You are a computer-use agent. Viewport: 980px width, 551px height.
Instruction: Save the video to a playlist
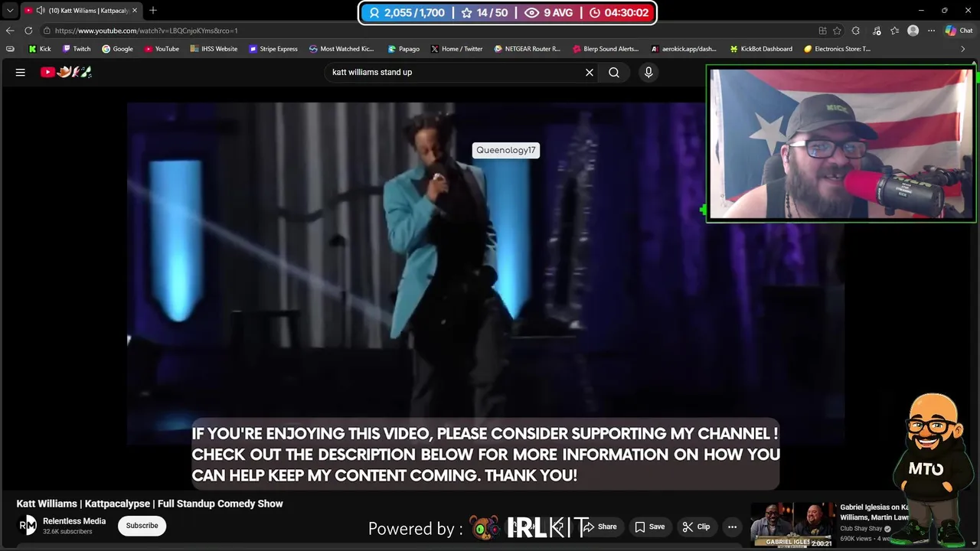pos(649,527)
